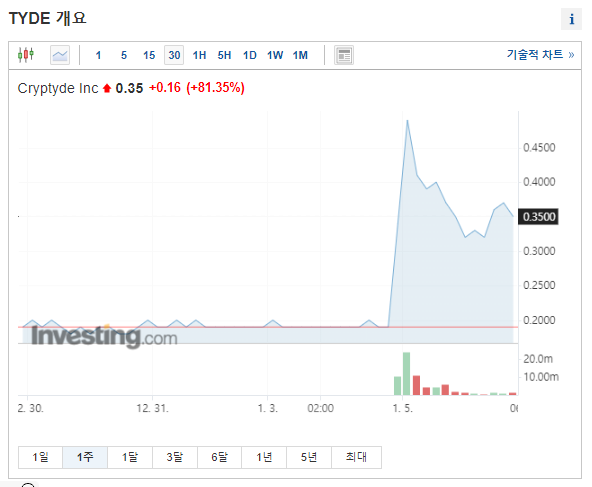Select the 5H interval

(224, 55)
